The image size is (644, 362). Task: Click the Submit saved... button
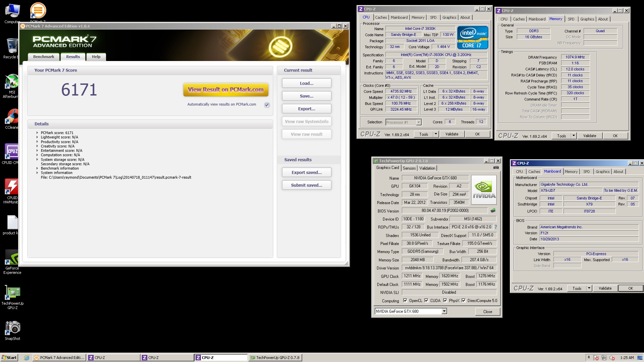coord(307,185)
